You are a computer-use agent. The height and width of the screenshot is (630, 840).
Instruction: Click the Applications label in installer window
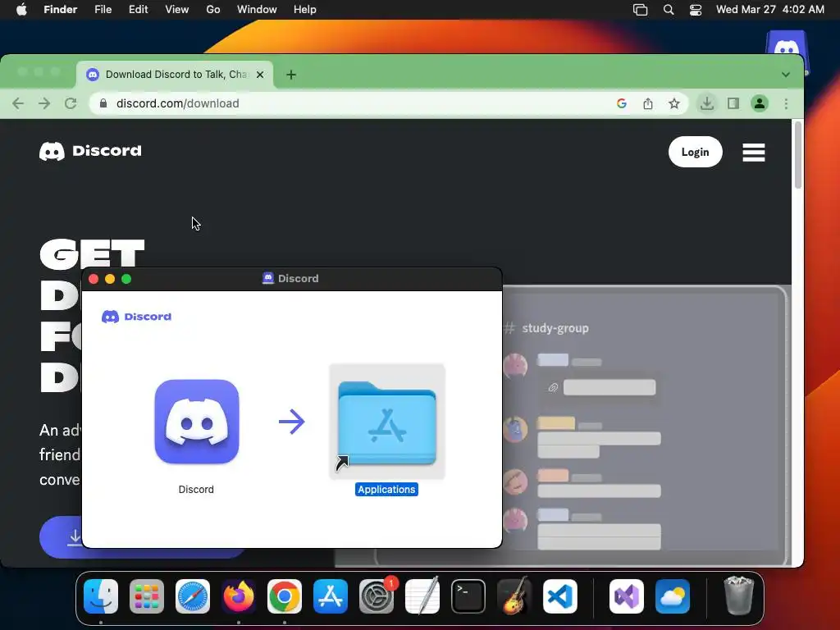pos(386,489)
